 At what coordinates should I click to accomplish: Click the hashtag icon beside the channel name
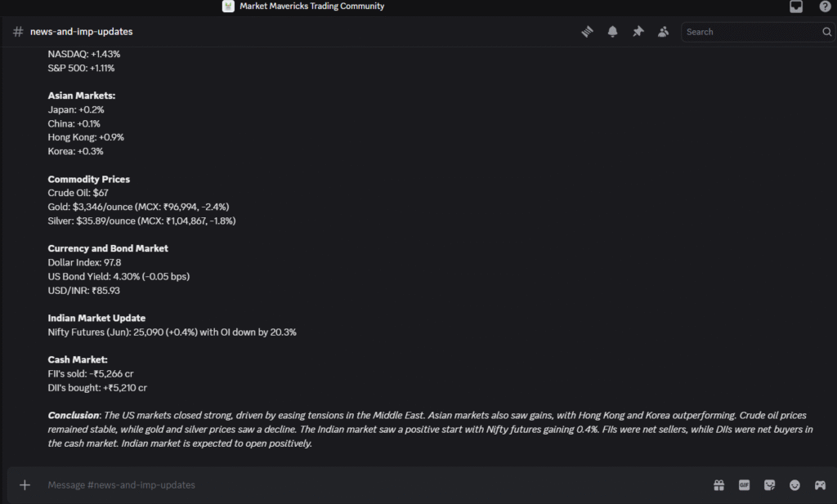click(16, 32)
